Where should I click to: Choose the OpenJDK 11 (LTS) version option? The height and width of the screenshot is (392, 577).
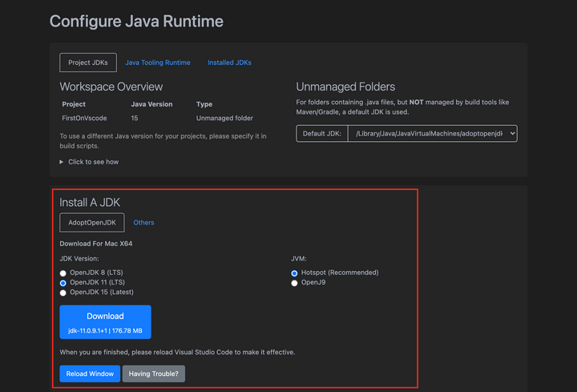click(63, 283)
